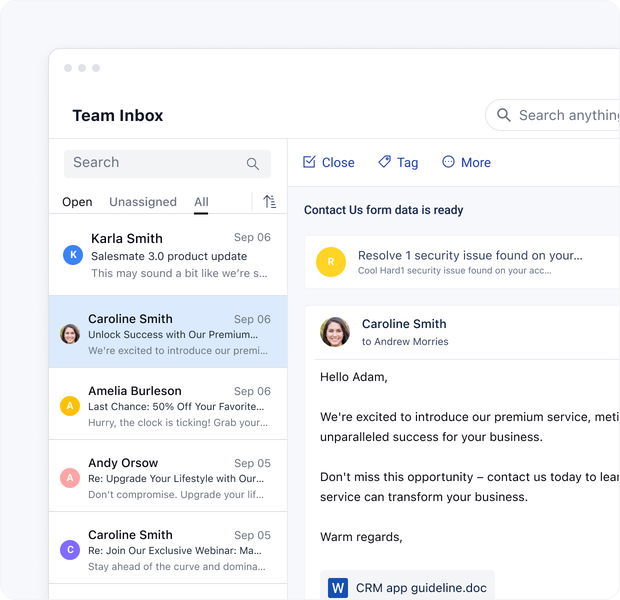The height and width of the screenshot is (600, 620).
Task: Click the global search magnifier icon
Action: pyautogui.click(x=503, y=115)
